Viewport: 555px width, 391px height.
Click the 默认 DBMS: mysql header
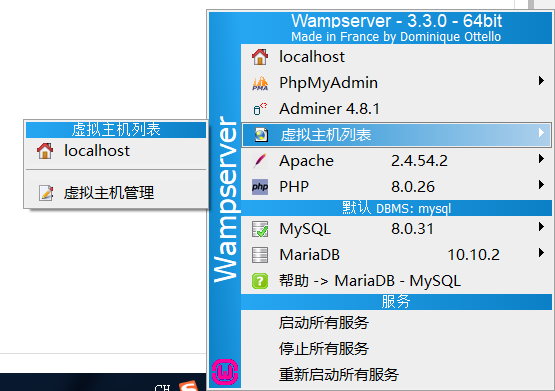tap(396, 208)
